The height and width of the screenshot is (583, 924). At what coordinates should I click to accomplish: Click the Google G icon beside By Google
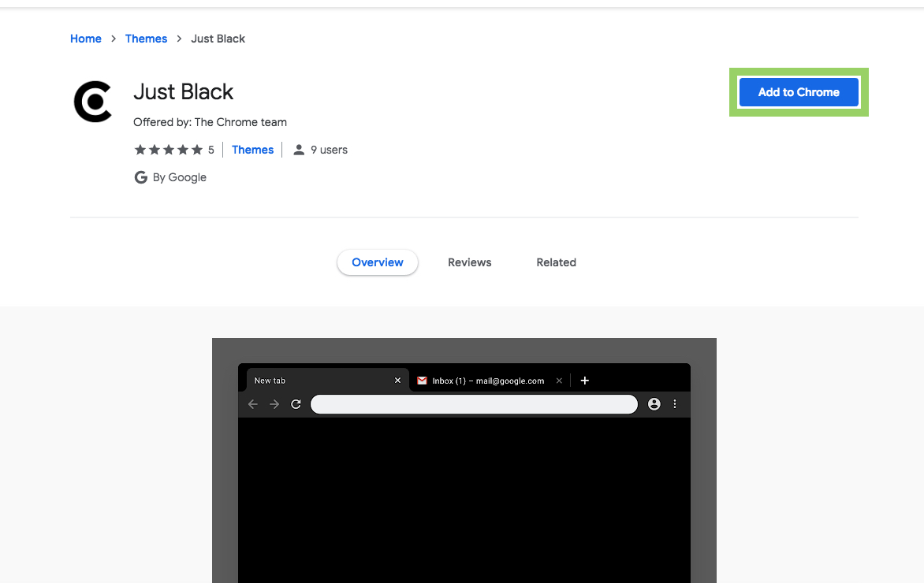(141, 177)
